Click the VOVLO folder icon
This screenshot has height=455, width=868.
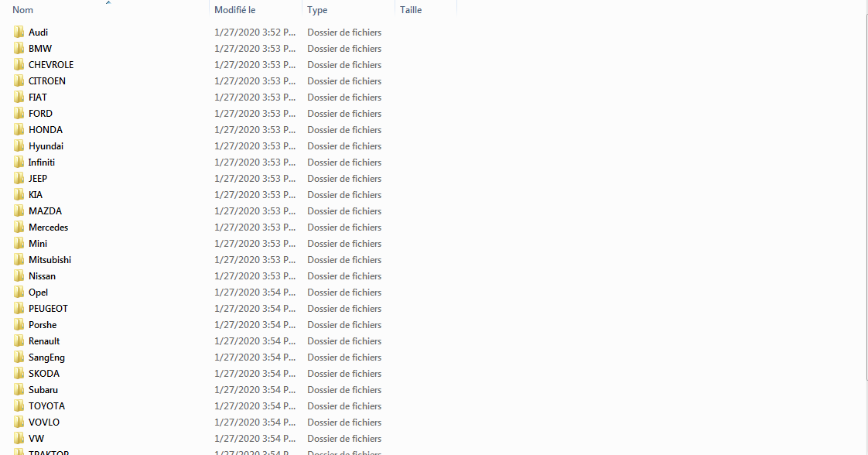pos(19,422)
